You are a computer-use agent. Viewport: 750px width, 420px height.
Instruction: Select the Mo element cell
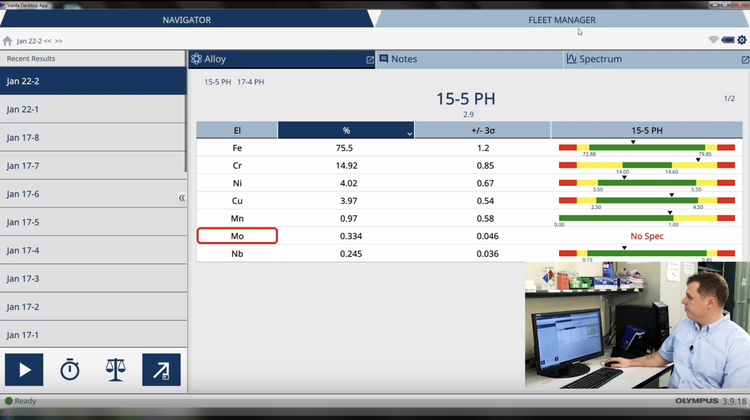coord(237,236)
